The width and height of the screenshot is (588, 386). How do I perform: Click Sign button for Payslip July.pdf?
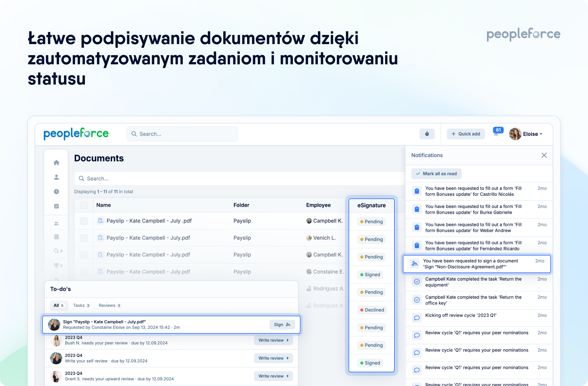click(282, 324)
